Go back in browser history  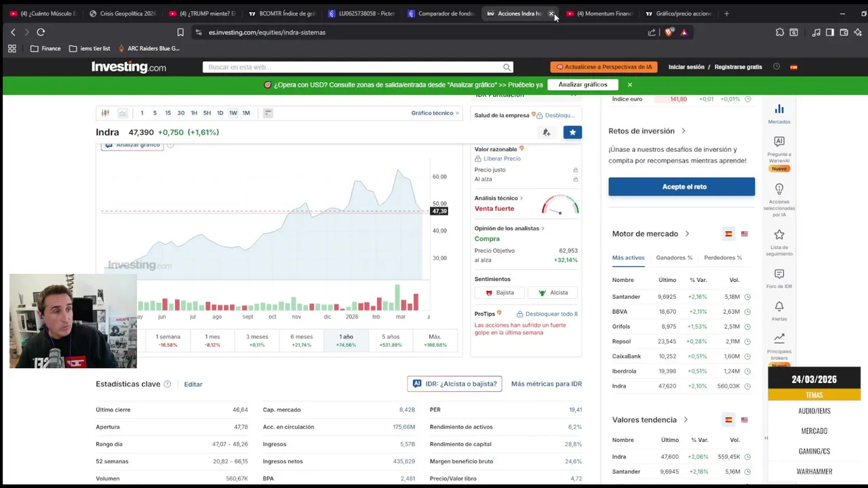click(x=13, y=32)
